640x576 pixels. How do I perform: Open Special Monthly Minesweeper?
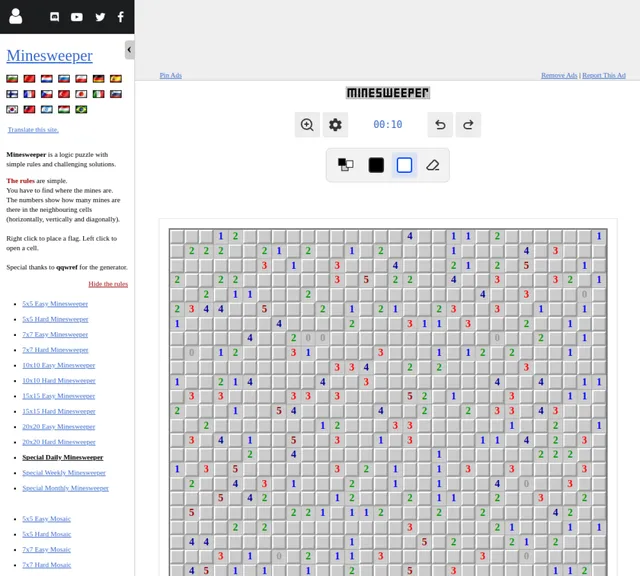(x=65, y=488)
